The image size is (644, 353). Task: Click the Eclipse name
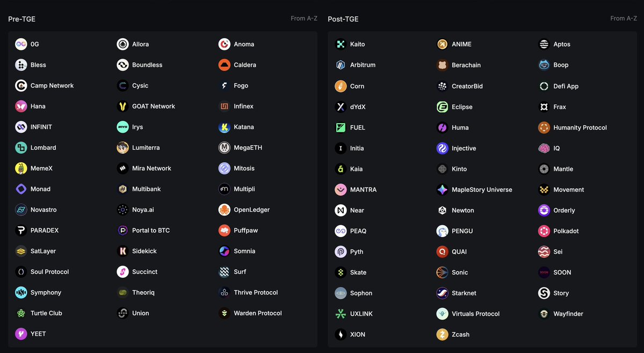tap(462, 107)
